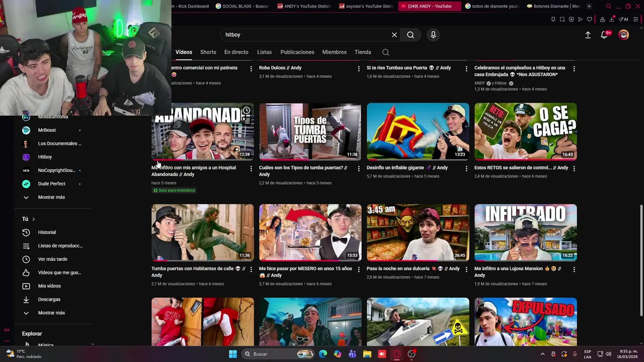The height and width of the screenshot is (362, 644).
Task: Open options for dulcería video
Action: tap(466, 269)
